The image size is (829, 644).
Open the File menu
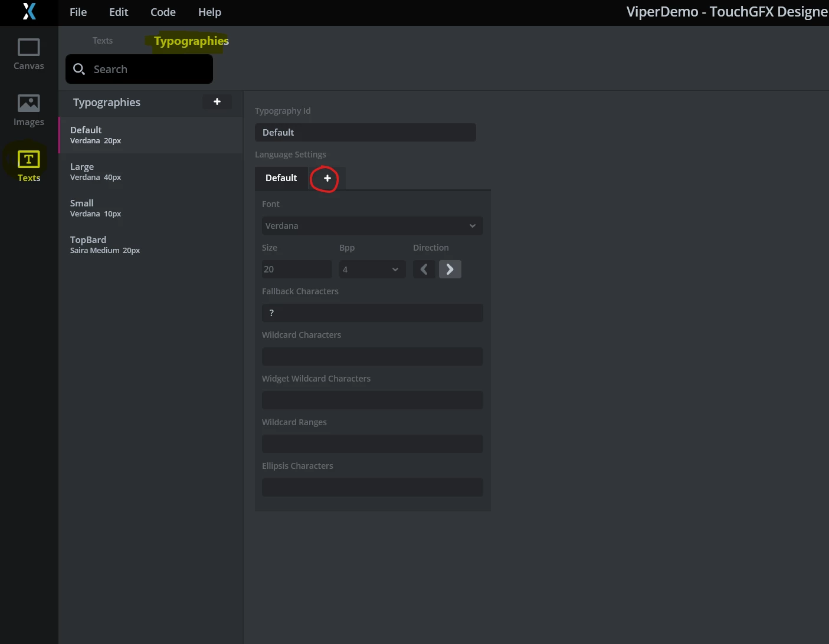click(x=78, y=12)
